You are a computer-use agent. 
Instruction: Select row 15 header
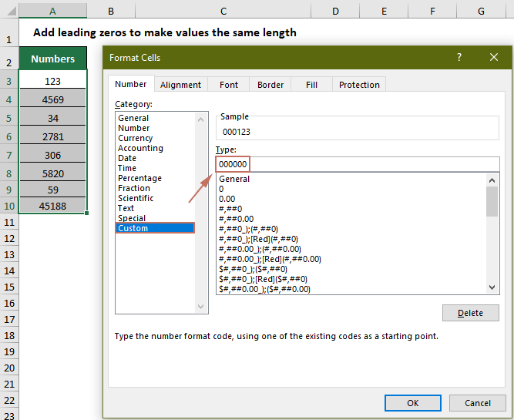tap(8, 287)
